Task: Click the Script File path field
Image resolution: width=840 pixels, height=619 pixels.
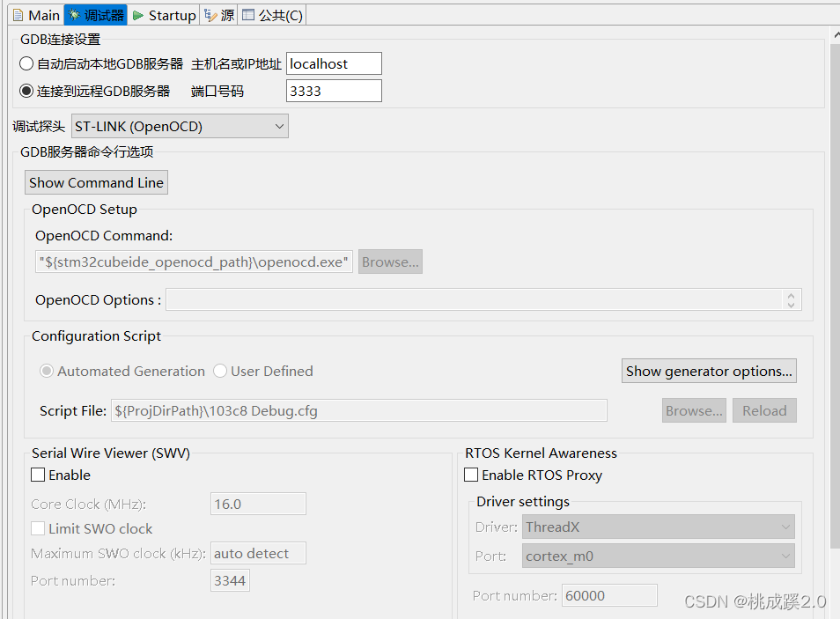Action: pyautogui.click(x=359, y=410)
